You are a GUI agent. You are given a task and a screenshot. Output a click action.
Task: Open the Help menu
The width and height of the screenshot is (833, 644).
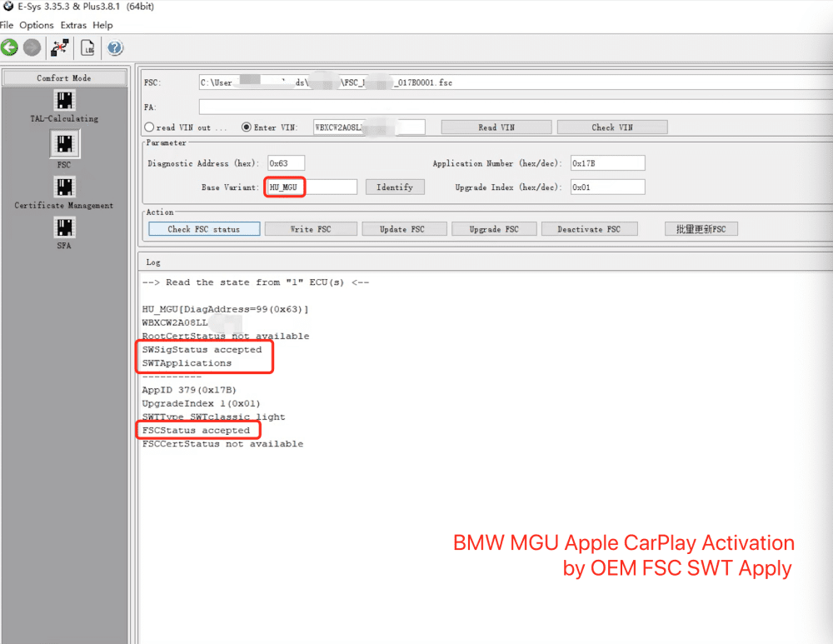pos(102,25)
